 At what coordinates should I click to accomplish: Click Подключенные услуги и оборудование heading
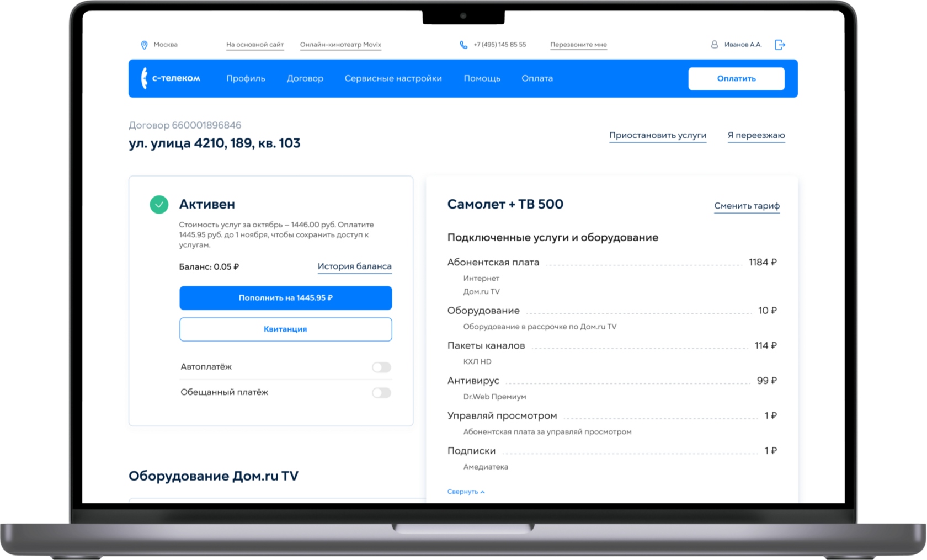tap(553, 238)
